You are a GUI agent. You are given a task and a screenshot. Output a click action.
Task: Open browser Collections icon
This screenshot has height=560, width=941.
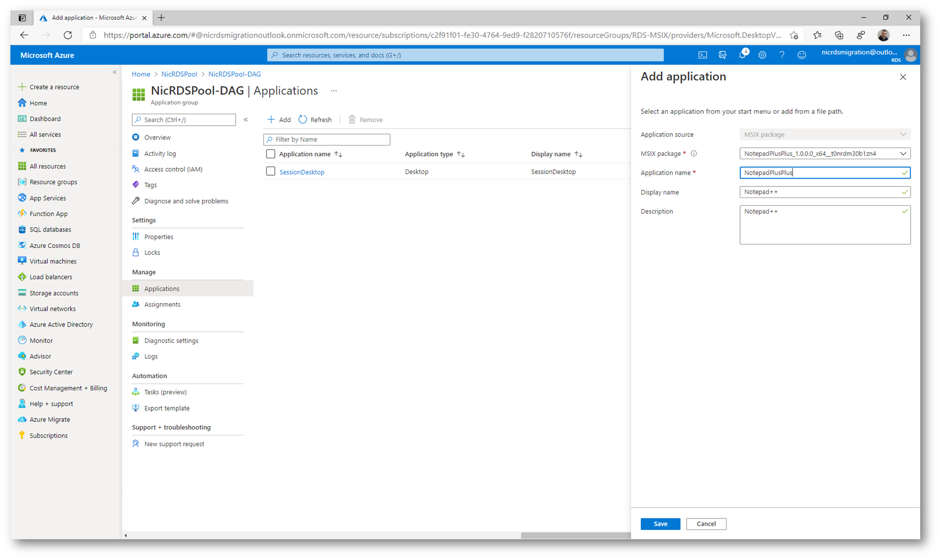coord(839,35)
